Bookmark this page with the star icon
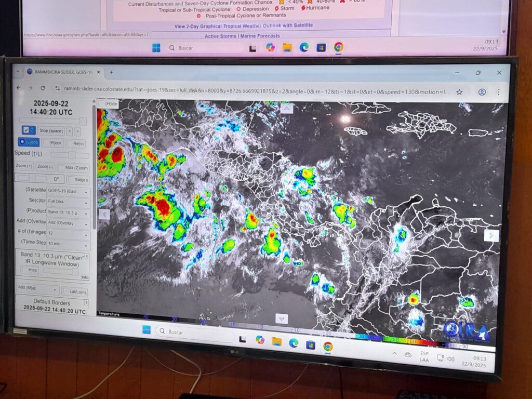This screenshot has height=399, width=532. pos(459,92)
